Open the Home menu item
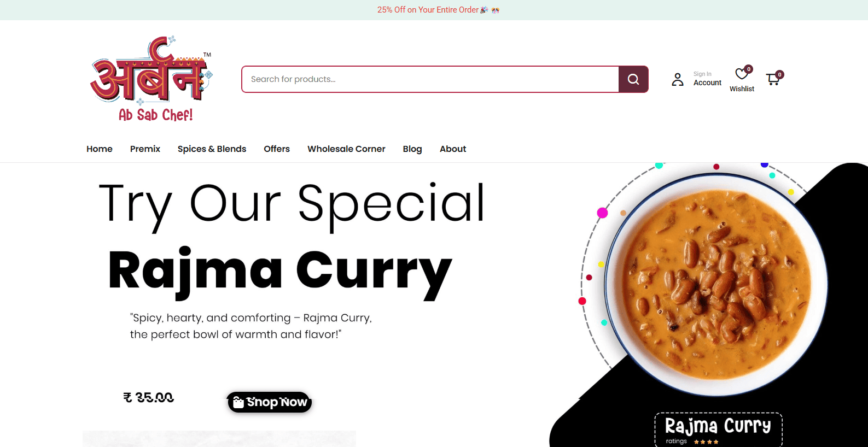868x447 pixels. 100,149
